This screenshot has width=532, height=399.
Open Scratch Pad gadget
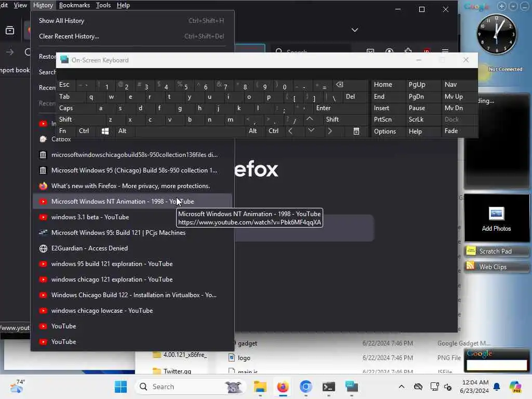[496, 251]
